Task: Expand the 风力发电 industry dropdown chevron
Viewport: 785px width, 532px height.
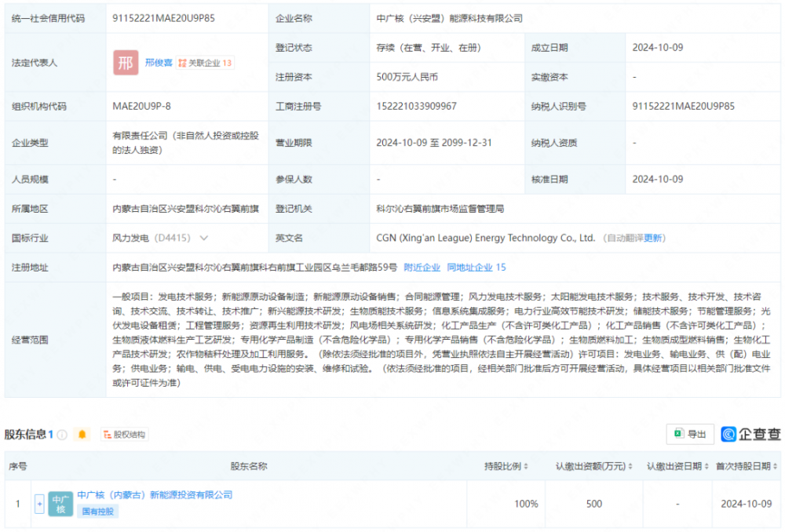Action: coord(204,238)
